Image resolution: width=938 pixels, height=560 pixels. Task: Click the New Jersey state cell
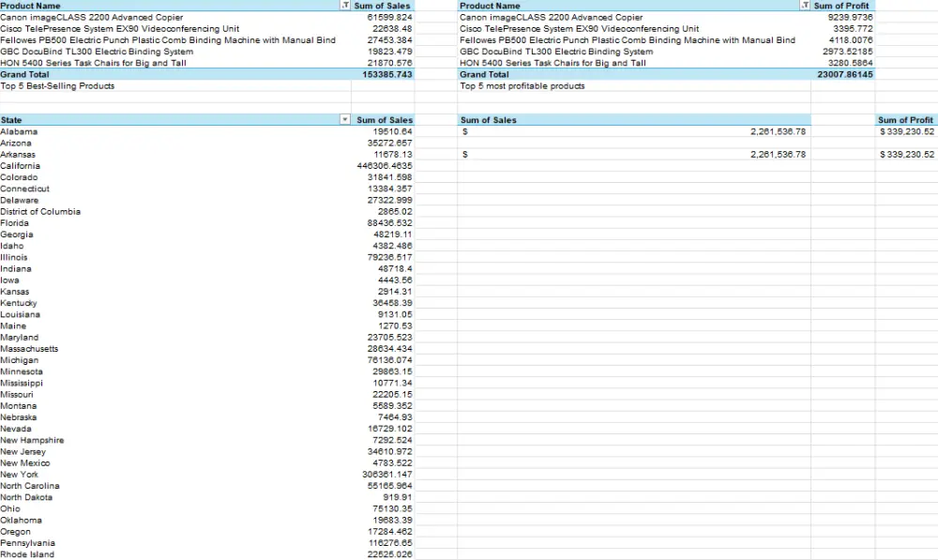(23, 451)
